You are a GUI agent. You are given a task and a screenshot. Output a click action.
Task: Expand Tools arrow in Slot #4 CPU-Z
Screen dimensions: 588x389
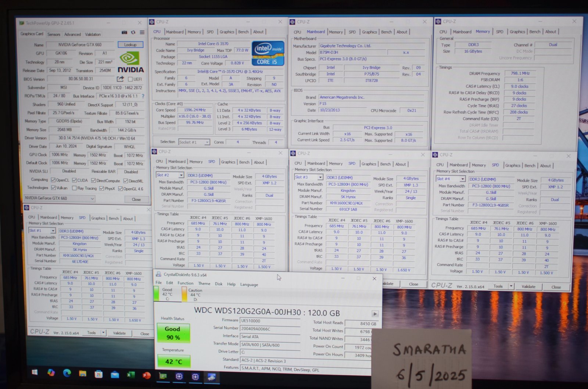click(511, 286)
